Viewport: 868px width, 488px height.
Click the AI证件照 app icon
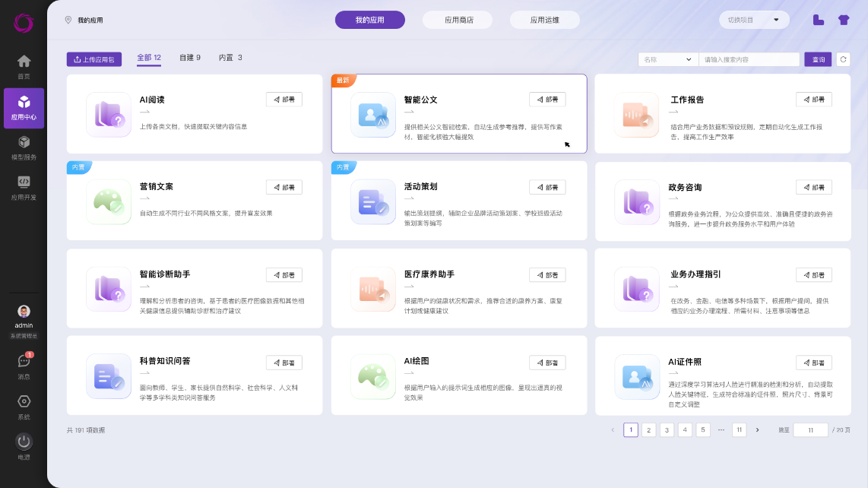point(637,377)
